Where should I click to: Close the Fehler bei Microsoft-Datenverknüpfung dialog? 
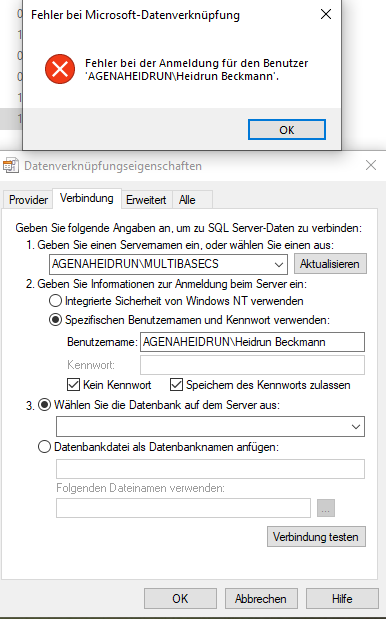coord(326,15)
